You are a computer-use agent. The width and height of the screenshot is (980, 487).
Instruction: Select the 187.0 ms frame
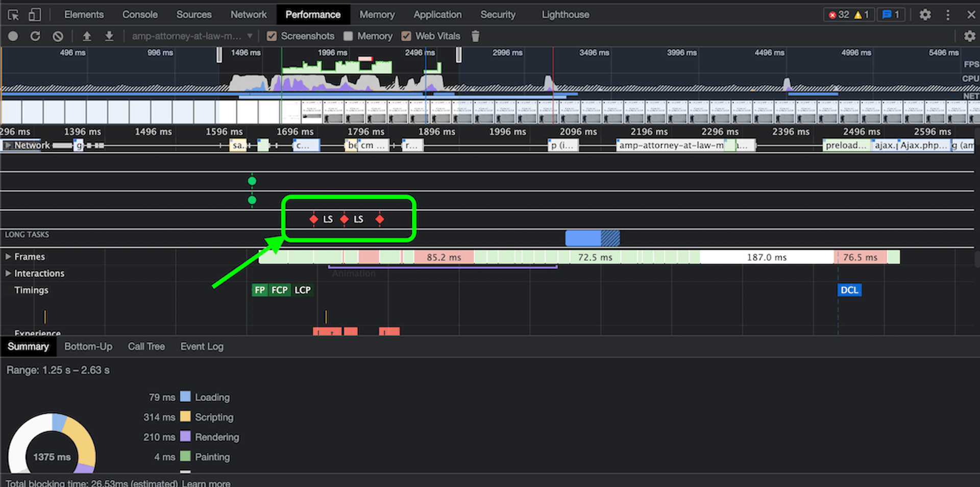tap(767, 258)
